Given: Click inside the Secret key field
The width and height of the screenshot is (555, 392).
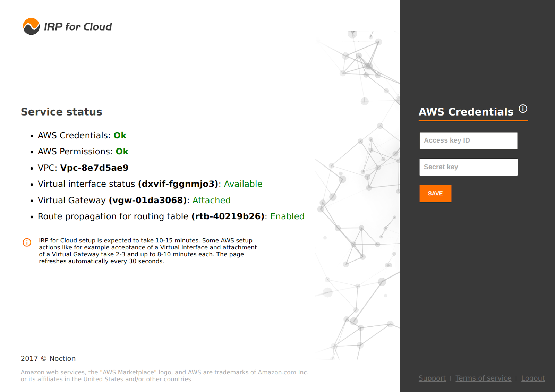Looking at the screenshot, I should pos(468,167).
